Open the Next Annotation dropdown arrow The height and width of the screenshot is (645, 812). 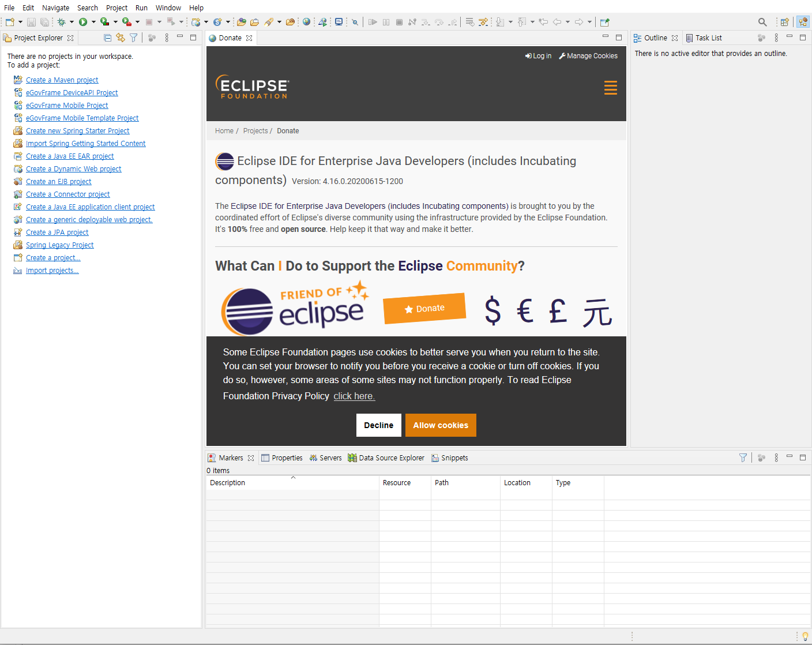pos(510,22)
